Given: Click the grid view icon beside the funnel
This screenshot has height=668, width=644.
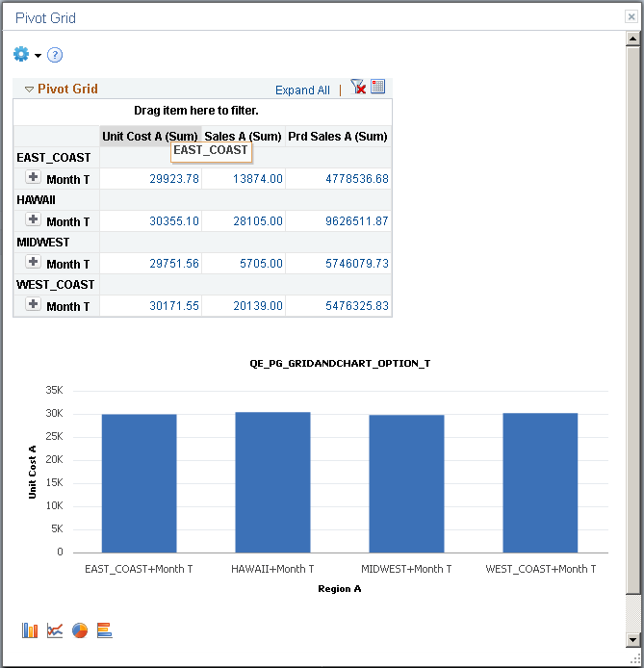Looking at the screenshot, I should coord(377,87).
